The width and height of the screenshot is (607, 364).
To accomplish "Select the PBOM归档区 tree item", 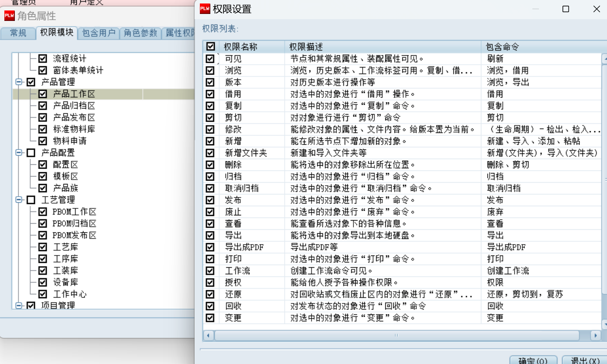I will [75, 223].
